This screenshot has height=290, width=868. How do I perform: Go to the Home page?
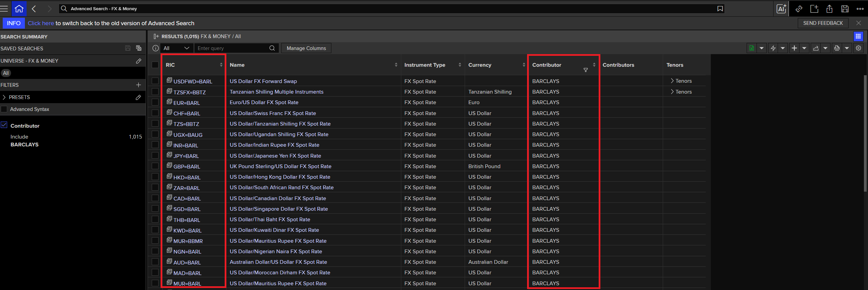[x=19, y=9]
